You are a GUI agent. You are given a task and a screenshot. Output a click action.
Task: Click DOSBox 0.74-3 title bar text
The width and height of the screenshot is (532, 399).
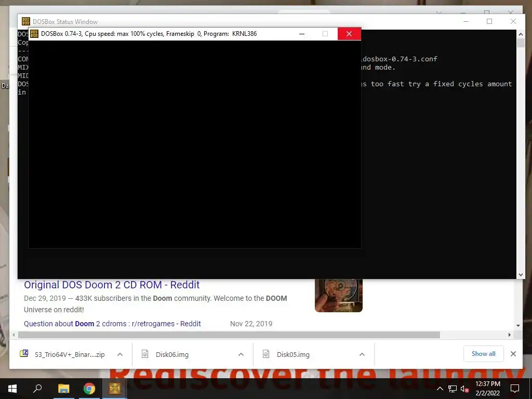point(149,34)
